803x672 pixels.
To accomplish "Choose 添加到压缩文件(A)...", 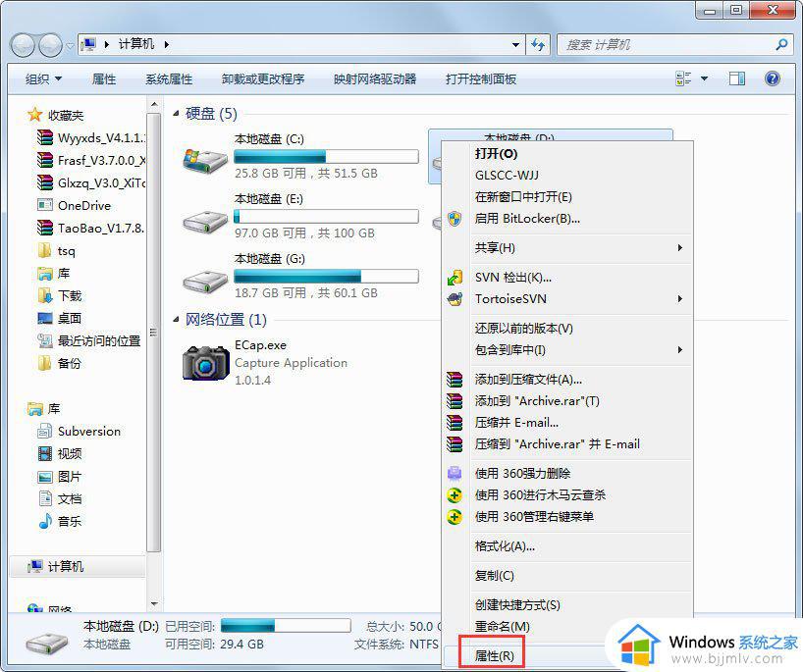I will click(567, 380).
